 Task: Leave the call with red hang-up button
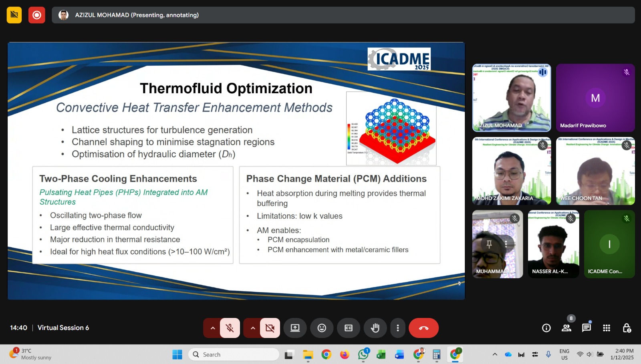[423, 328]
